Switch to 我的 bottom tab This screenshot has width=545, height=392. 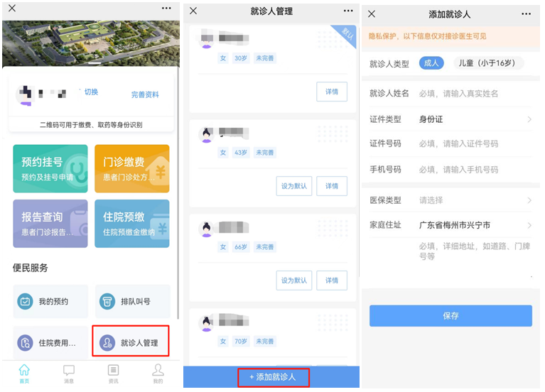coord(158,374)
